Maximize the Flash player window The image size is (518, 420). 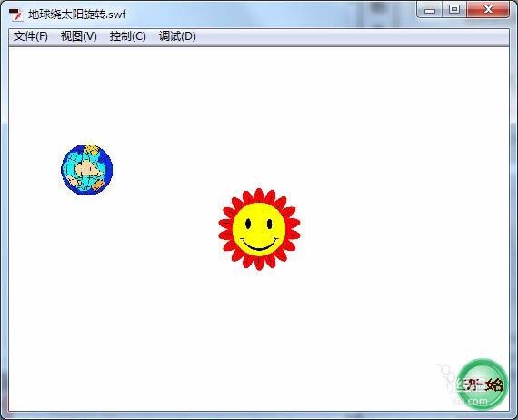[x=454, y=10]
